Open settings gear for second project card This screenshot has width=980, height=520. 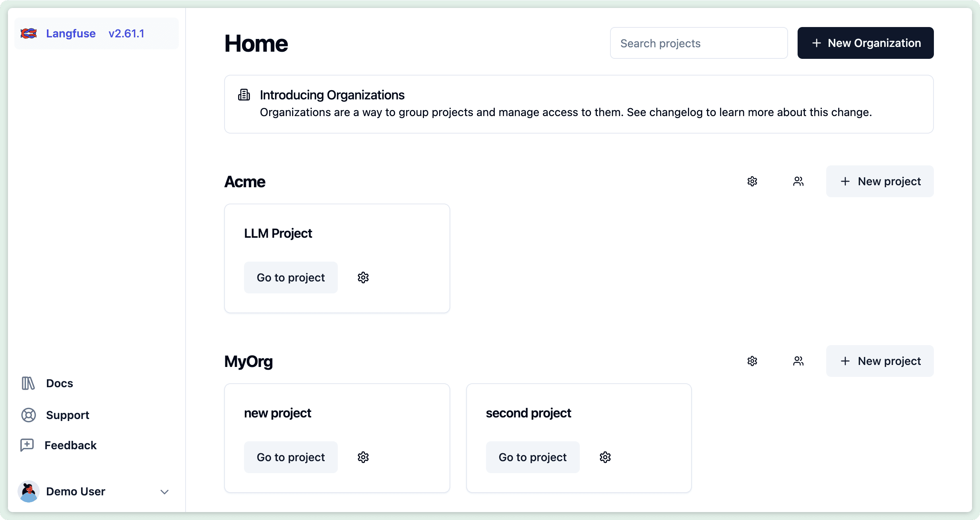(x=604, y=457)
